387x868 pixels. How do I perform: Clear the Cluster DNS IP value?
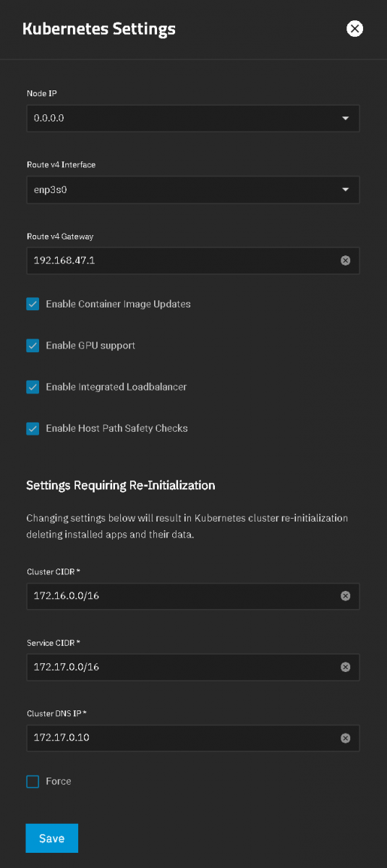coord(345,738)
